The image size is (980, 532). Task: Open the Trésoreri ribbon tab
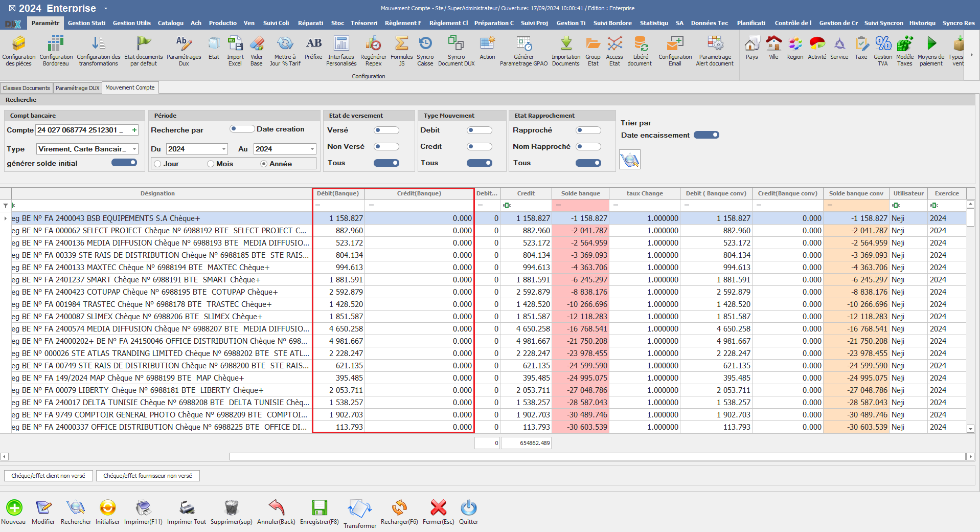point(364,23)
